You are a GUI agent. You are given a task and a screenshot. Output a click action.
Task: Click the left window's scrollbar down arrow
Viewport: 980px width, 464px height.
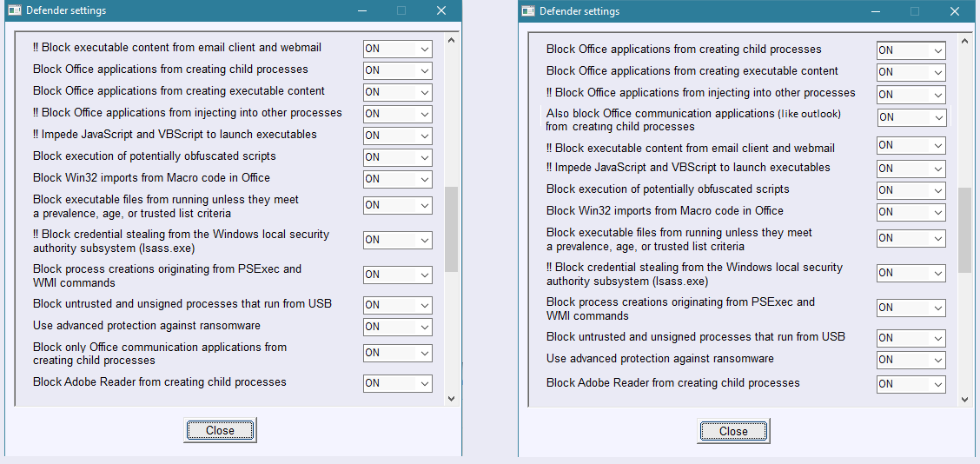click(x=451, y=398)
